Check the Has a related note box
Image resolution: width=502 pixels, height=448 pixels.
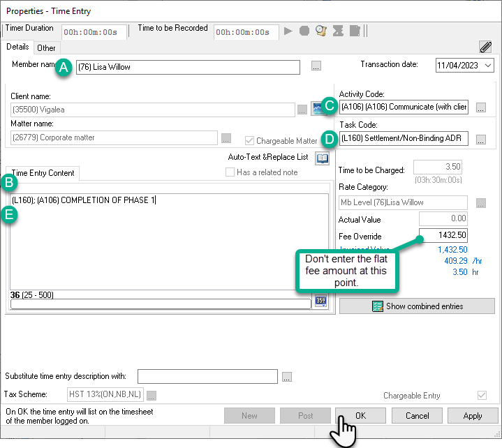tap(230, 172)
